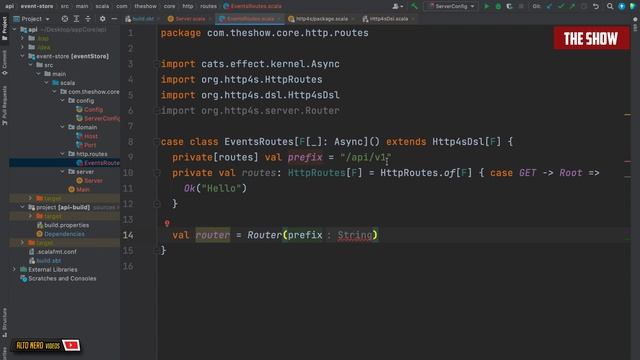Open the ServerConfig run configuration dropdown
The image size is (640, 360).
coord(451,6)
